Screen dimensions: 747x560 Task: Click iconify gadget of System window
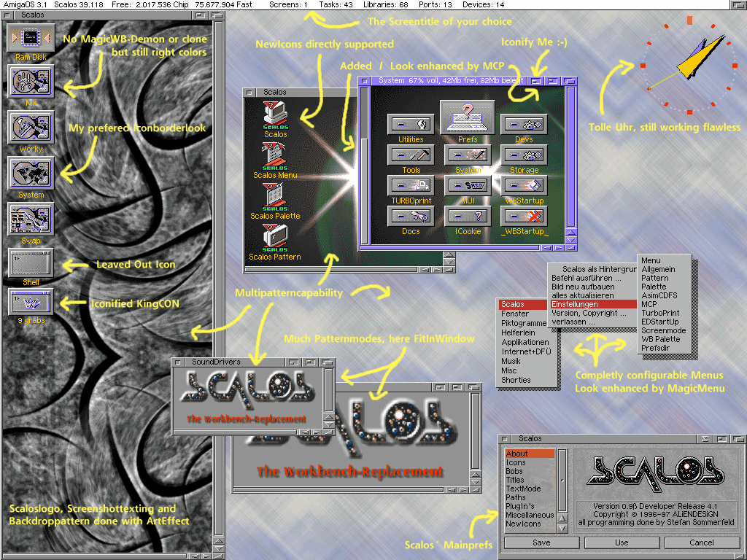click(x=536, y=81)
